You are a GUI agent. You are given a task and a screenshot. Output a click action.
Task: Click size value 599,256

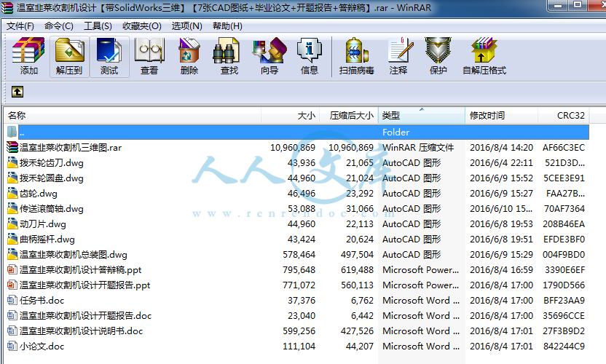point(299,331)
